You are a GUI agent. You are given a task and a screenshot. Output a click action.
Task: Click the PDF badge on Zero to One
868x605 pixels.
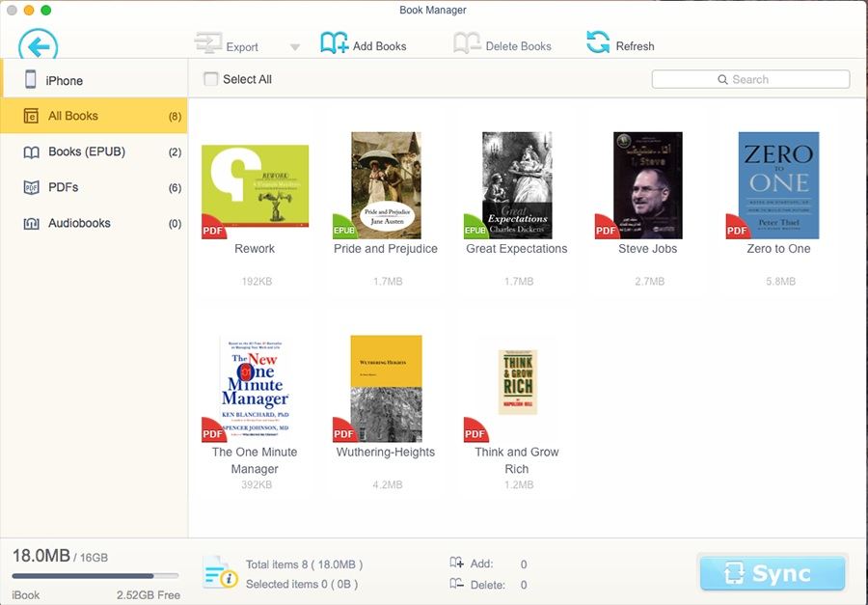(x=737, y=228)
